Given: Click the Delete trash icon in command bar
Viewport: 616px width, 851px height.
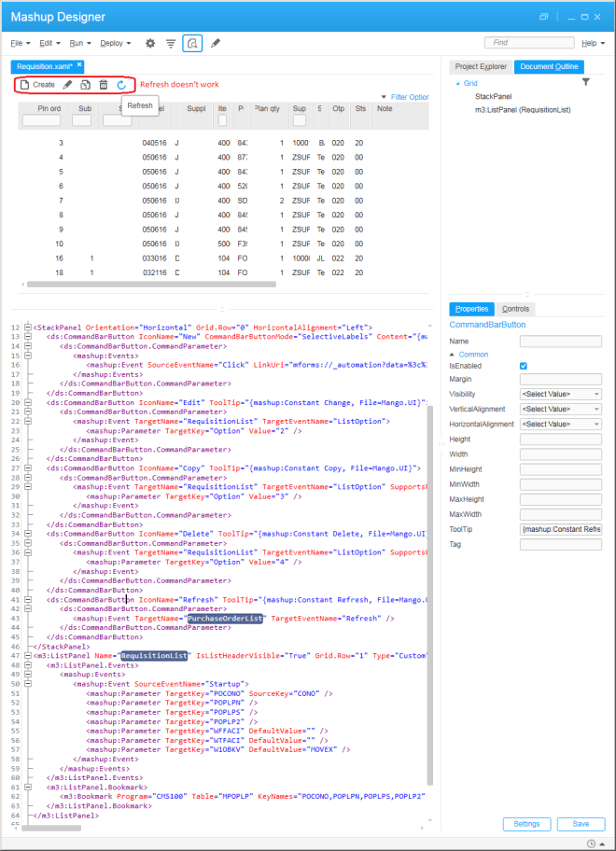Looking at the screenshot, I should tap(104, 85).
